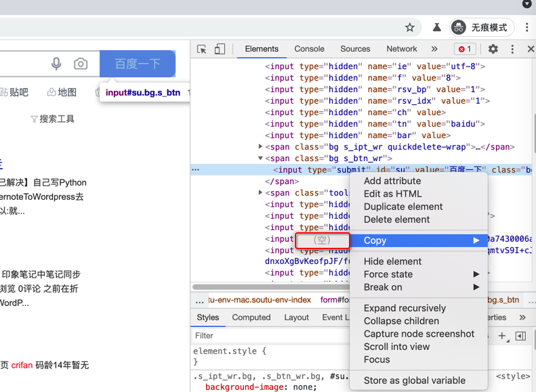Choose Store as global variable
The image size is (536, 392).
419,380
